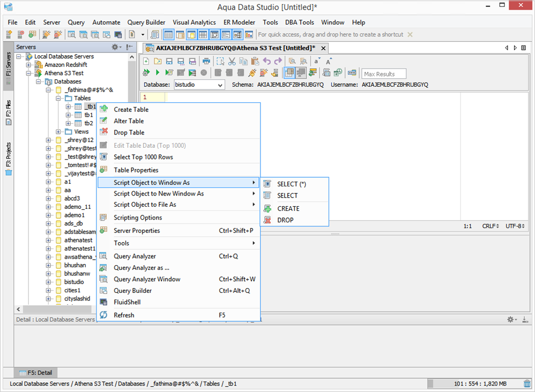Collapse the Athena S3 Test server node
535x392 pixels.
click(28, 73)
